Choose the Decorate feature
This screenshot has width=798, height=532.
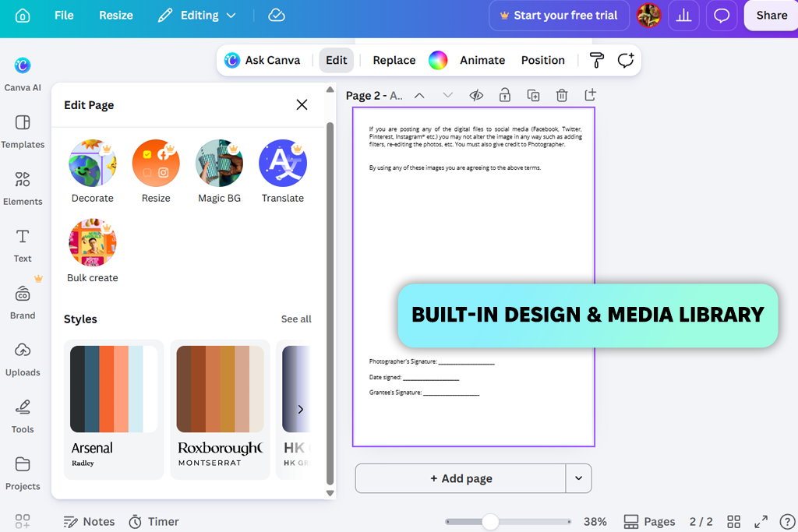tap(93, 171)
